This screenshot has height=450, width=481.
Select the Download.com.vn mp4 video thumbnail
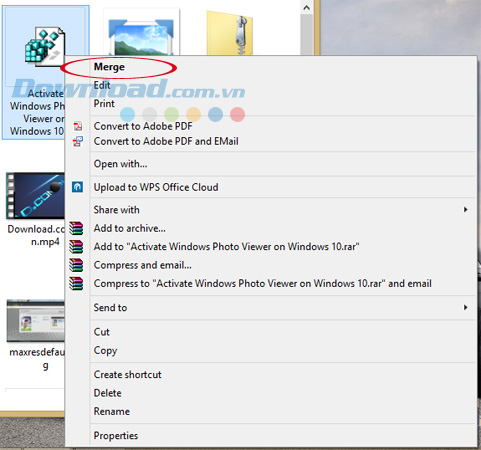pyautogui.click(x=35, y=196)
